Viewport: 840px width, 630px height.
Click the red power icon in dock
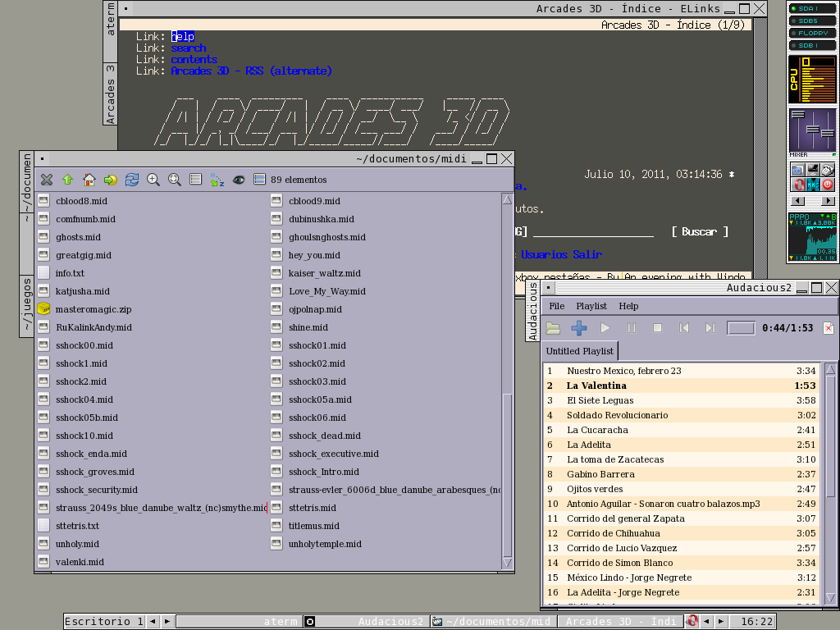click(828, 185)
